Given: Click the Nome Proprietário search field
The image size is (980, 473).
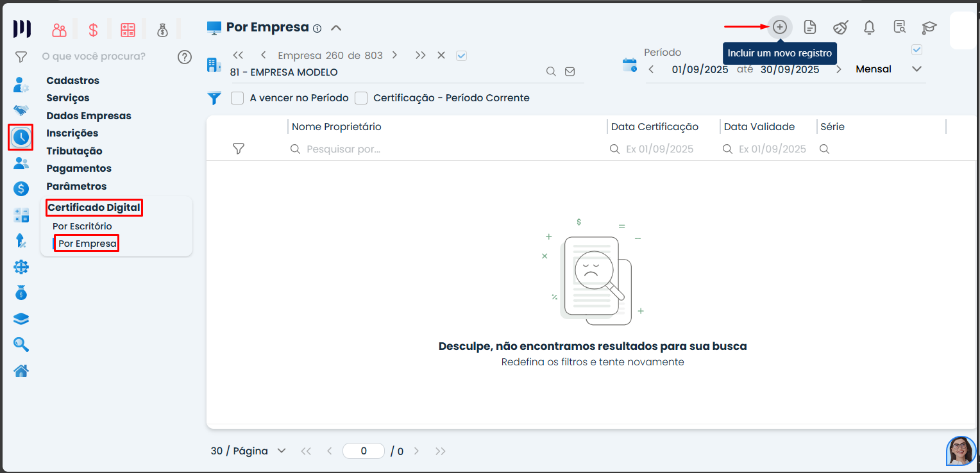Looking at the screenshot, I should pyautogui.click(x=447, y=149).
